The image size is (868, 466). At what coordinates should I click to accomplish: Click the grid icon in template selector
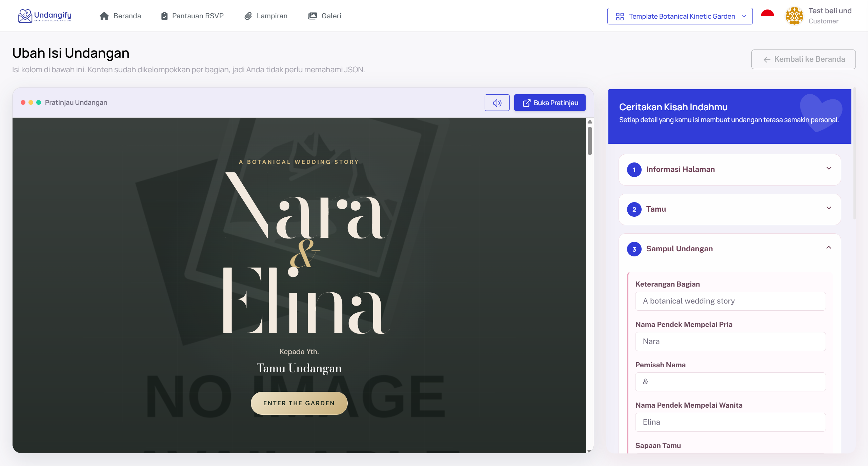620,17
